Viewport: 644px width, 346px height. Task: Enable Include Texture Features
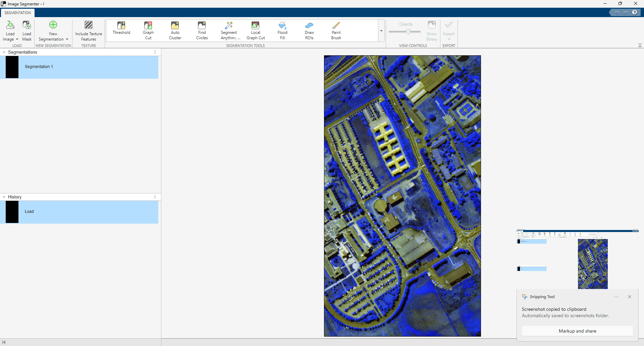(89, 30)
